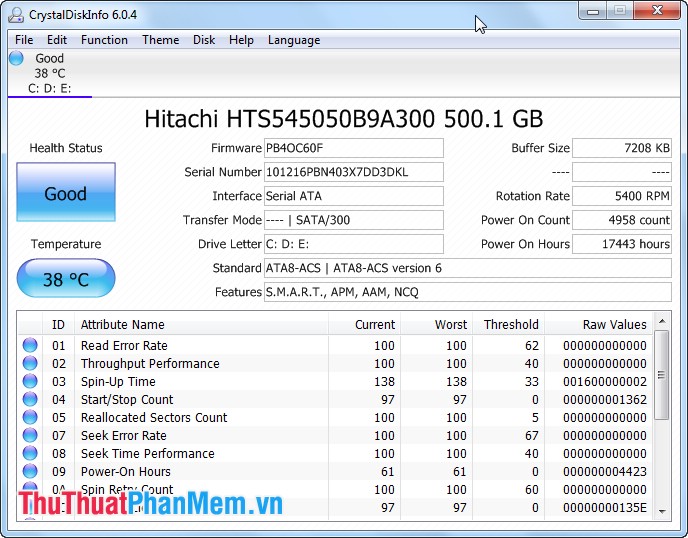Click the Health Status label
The image size is (688, 538).
tap(66, 148)
